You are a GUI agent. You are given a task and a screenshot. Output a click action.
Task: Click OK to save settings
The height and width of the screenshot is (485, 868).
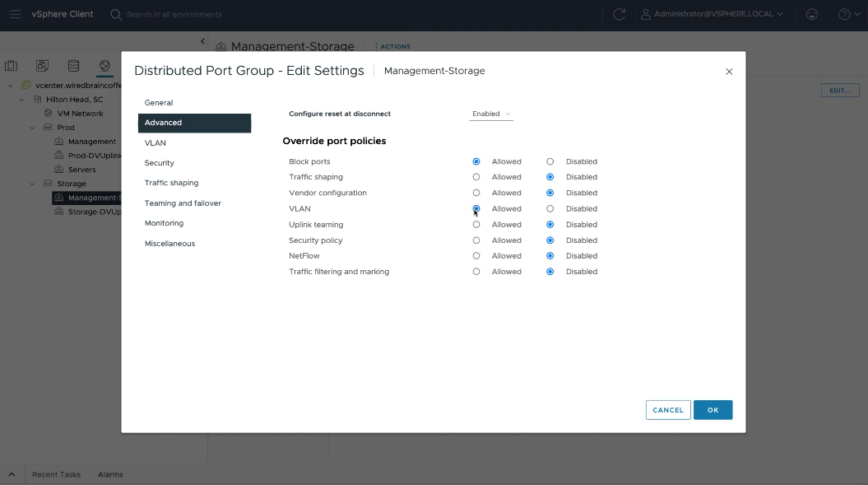(713, 410)
